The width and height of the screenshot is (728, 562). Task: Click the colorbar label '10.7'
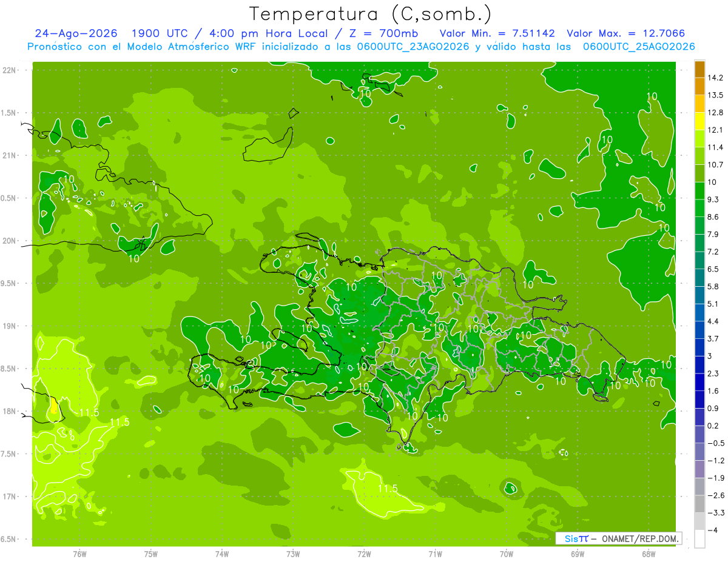point(715,165)
